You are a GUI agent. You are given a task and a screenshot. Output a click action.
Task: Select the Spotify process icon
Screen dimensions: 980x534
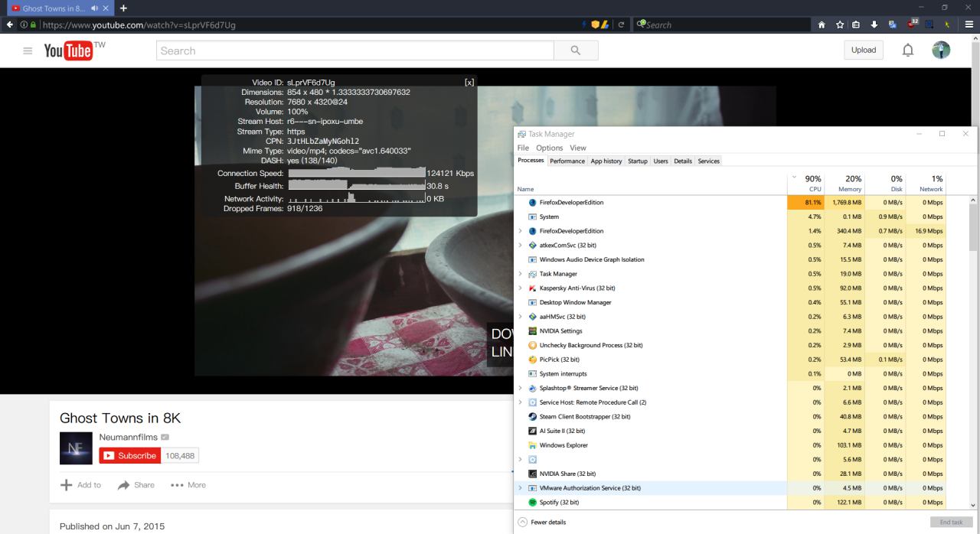[533, 503]
